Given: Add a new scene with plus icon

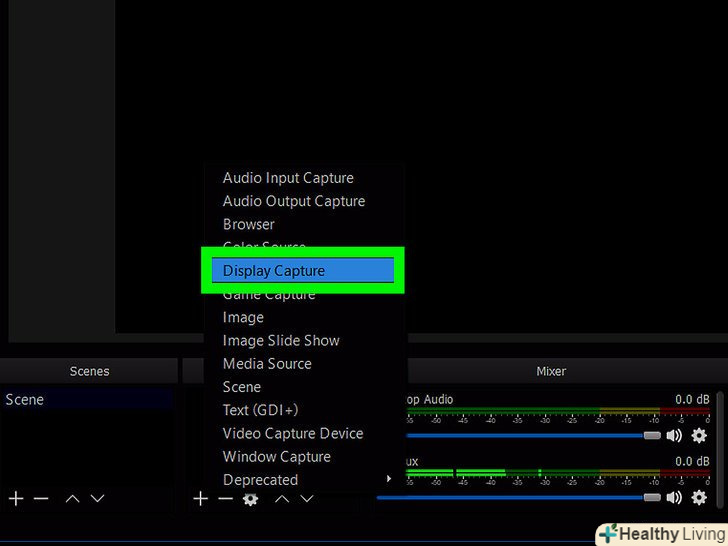Looking at the screenshot, I should [x=16, y=499].
